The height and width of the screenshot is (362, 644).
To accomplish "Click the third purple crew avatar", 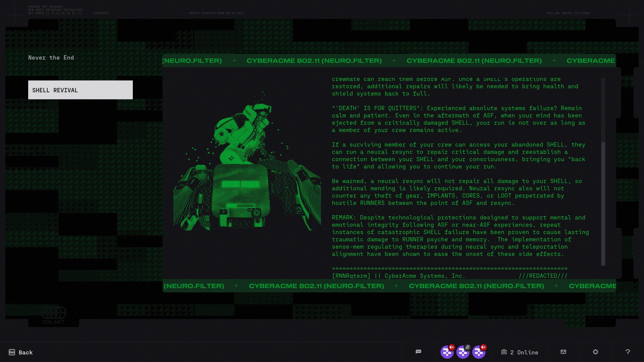I will (478, 352).
